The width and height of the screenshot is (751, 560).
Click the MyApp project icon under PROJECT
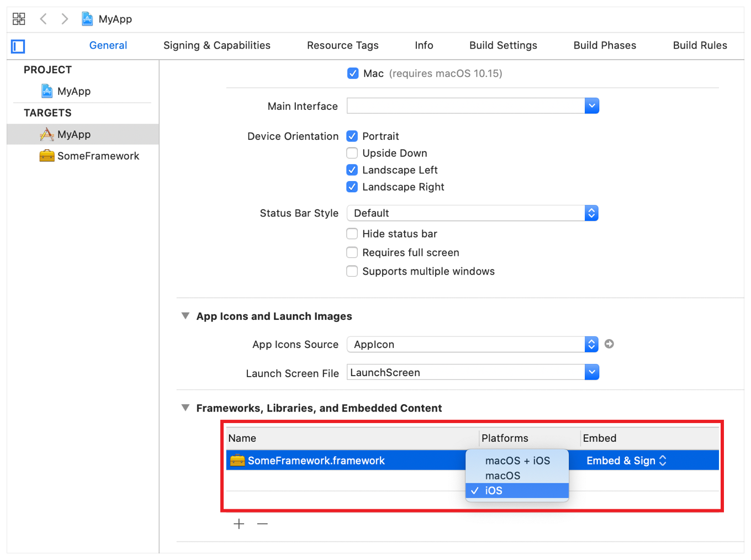tap(46, 91)
